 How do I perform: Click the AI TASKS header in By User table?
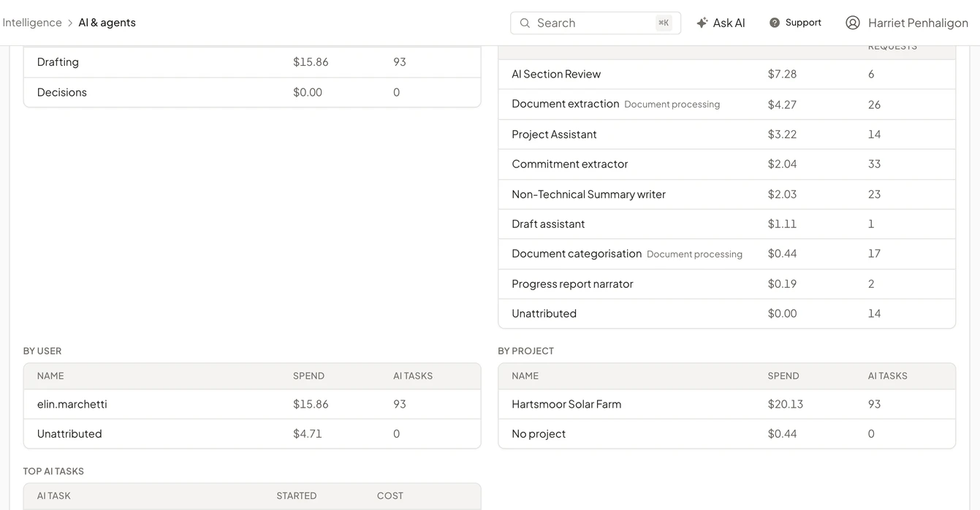413,376
